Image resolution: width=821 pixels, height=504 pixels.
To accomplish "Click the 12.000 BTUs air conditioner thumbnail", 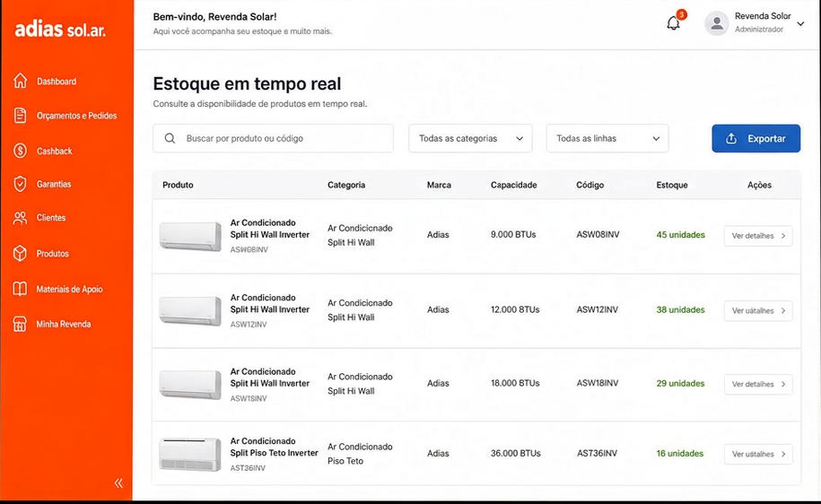I will tap(190, 310).
